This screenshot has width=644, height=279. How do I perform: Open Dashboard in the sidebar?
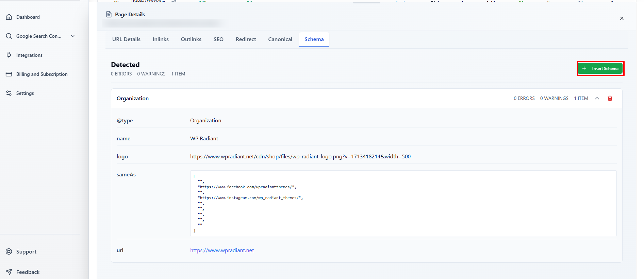click(28, 17)
